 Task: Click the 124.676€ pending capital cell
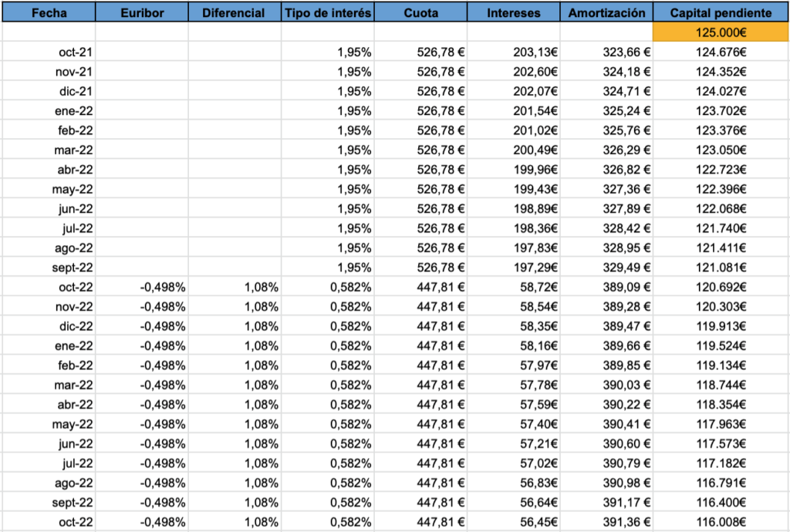(721, 52)
